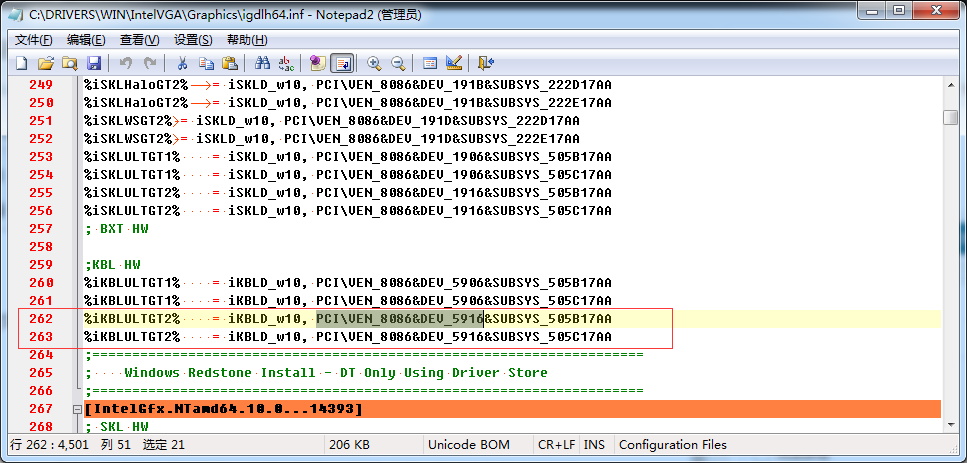Click the Paste clipboard icon
967x463 pixels.
pyautogui.click(x=230, y=63)
